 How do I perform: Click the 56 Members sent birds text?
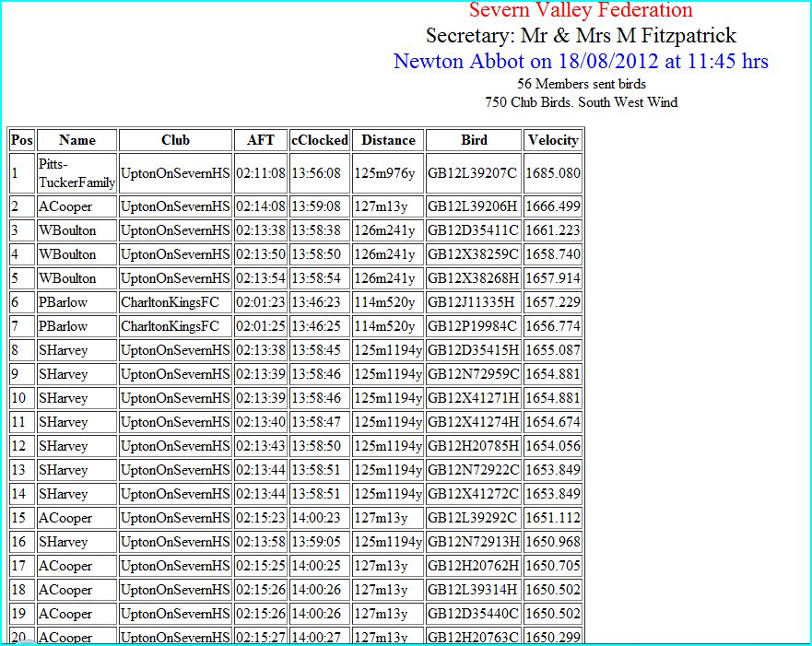[581, 84]
